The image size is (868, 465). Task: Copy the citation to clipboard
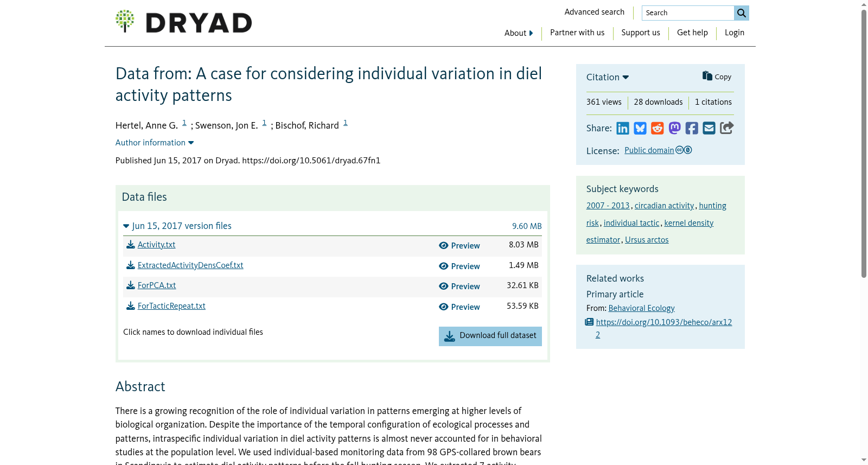click(717, 77)
